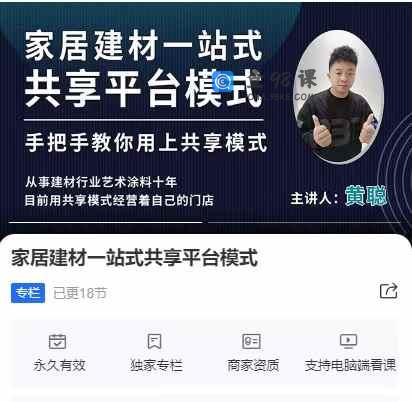
Task: Click the banner line 目前用共享模式经营着自己的门店
Action: coord(119,200)
